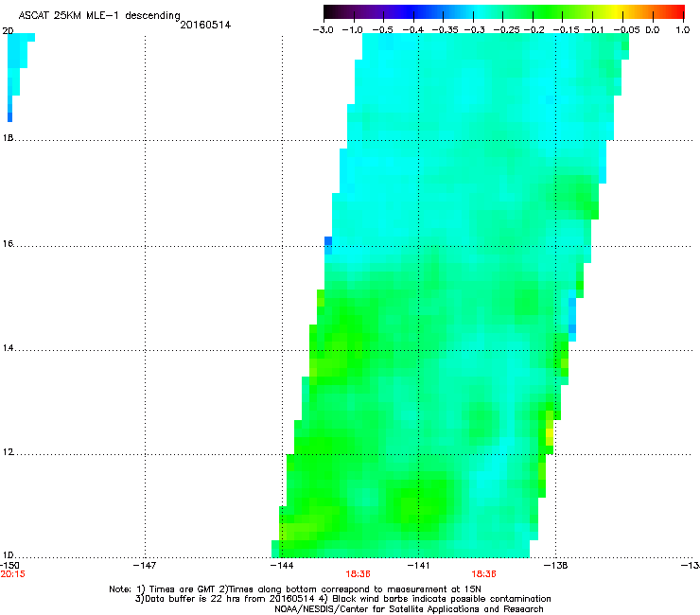
Task: Click the latitude 12 axis label
Action: point(8,452)
